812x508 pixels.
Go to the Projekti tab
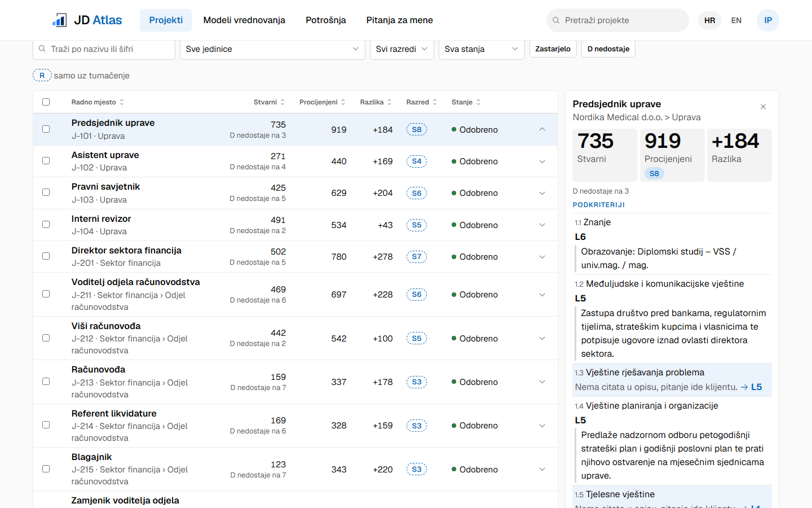pos(166,20)
